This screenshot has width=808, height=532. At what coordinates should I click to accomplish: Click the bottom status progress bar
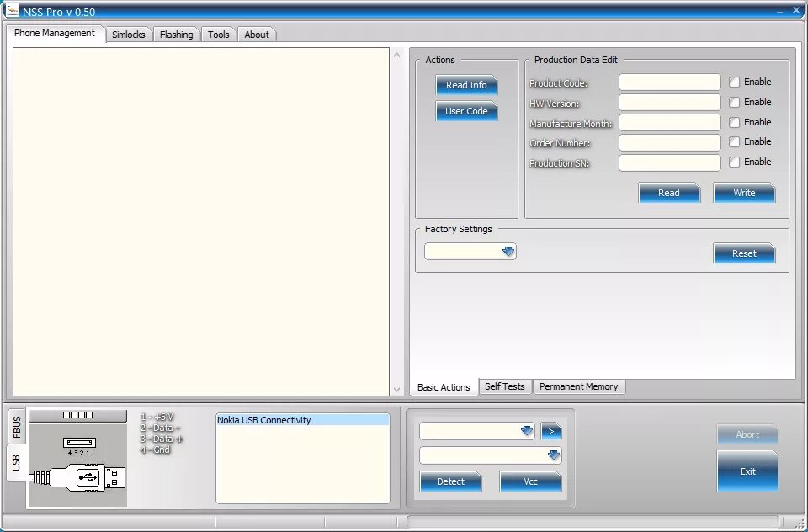[x=593, y=522]
